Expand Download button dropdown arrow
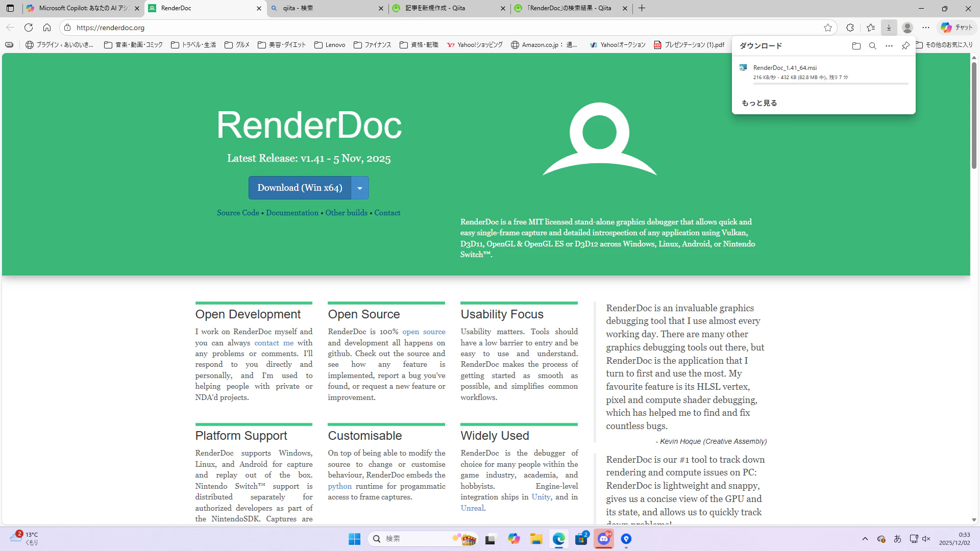 point(360,188)
